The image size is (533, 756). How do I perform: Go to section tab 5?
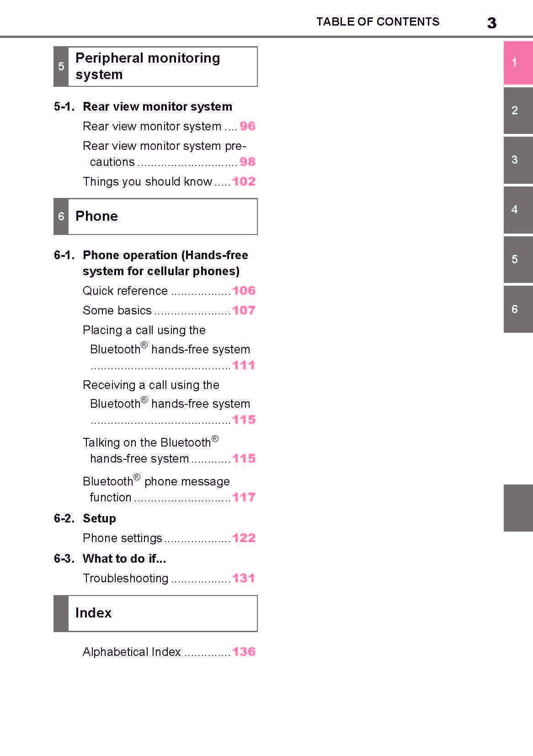[x=518, y=260]
